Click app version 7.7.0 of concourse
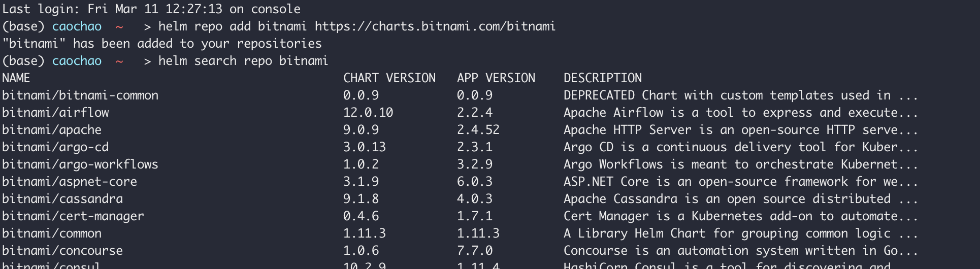980x269 pixels. 475,251
